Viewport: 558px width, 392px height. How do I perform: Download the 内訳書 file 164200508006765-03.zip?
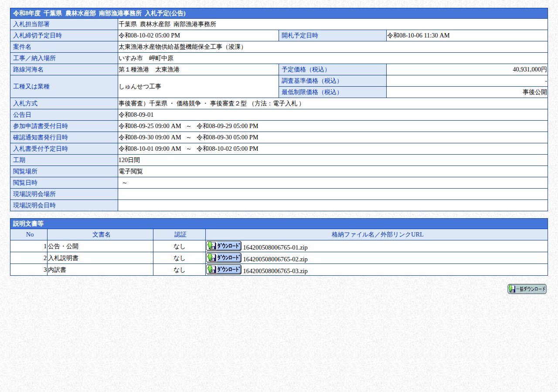click(224, 270)
